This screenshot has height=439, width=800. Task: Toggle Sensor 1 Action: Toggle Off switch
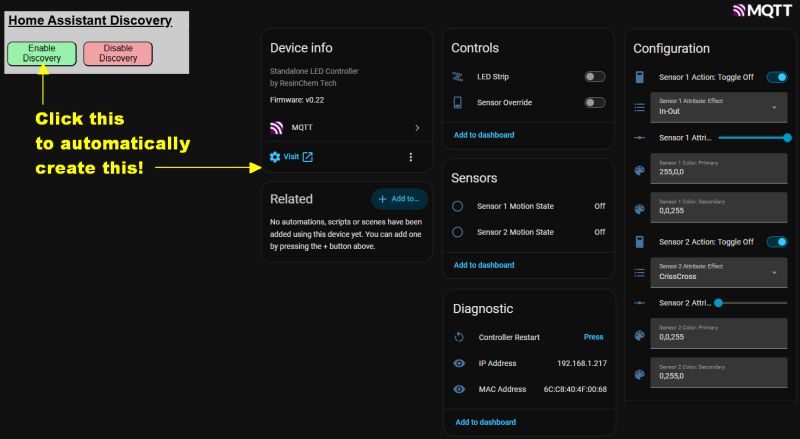click(777, 77)
